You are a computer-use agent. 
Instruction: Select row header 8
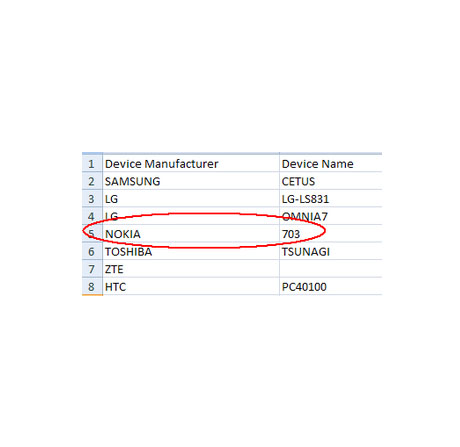(x=92, y=286)
